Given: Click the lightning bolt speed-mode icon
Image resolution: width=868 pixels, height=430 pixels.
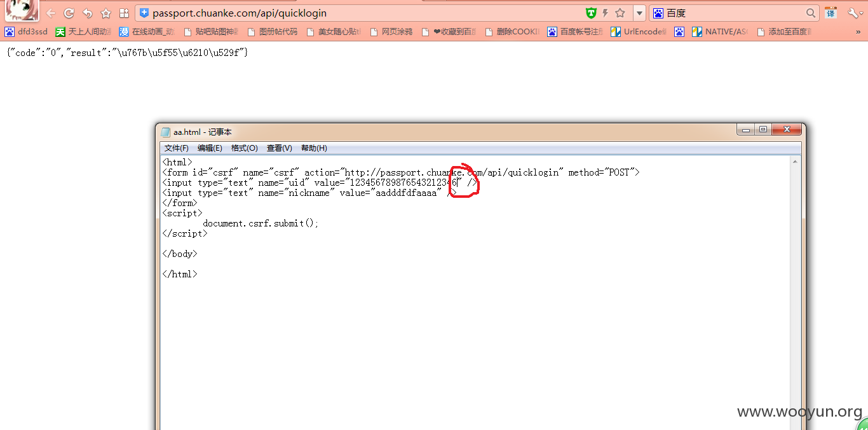Looking at the screenshot, I should click(606, 13).
